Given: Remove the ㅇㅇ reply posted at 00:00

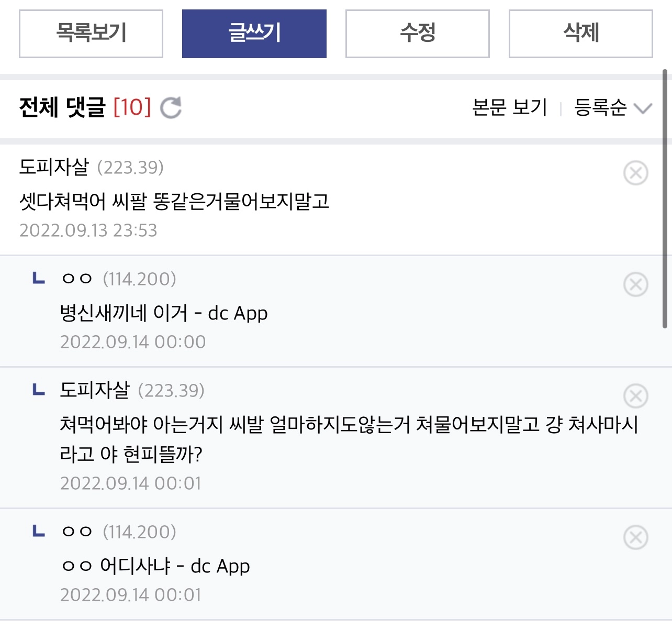Looking at the screenshot, I should coord(635,284).
